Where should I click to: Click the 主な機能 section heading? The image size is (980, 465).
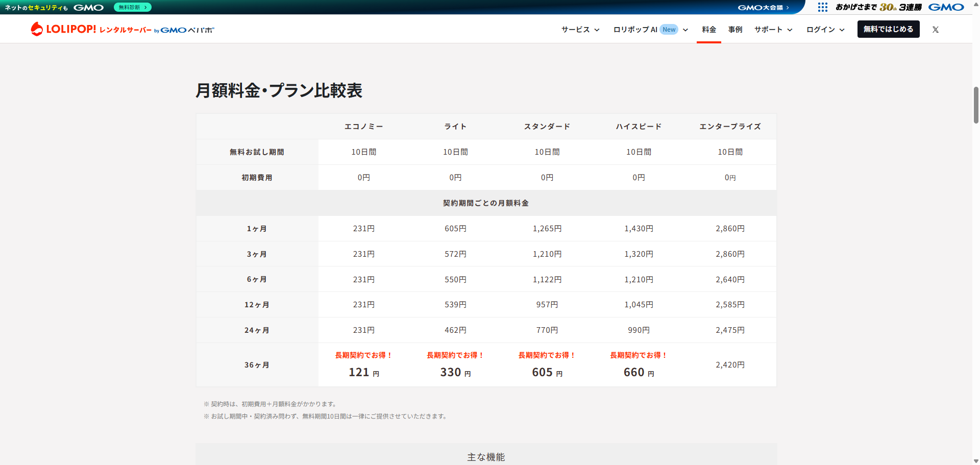point(486,457)
